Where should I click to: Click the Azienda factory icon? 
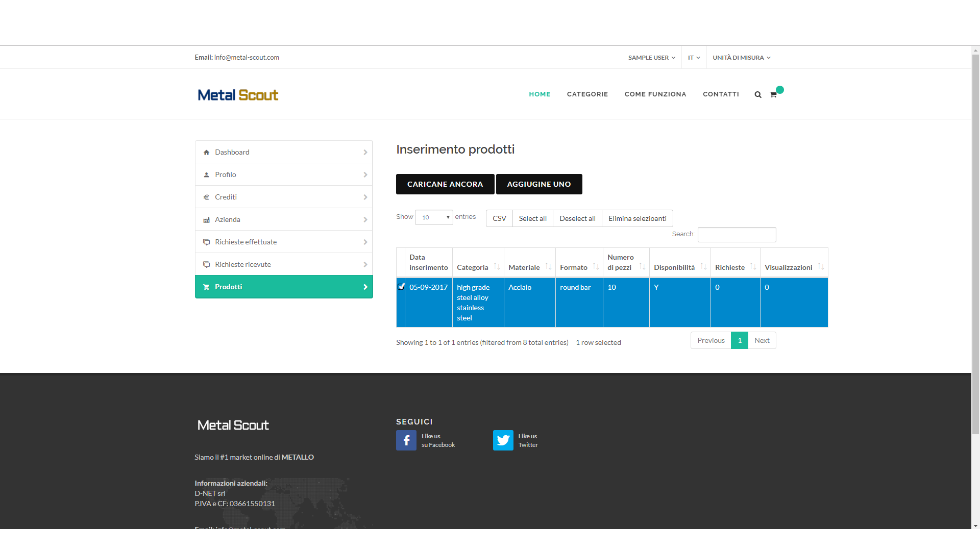pos(206,219)
